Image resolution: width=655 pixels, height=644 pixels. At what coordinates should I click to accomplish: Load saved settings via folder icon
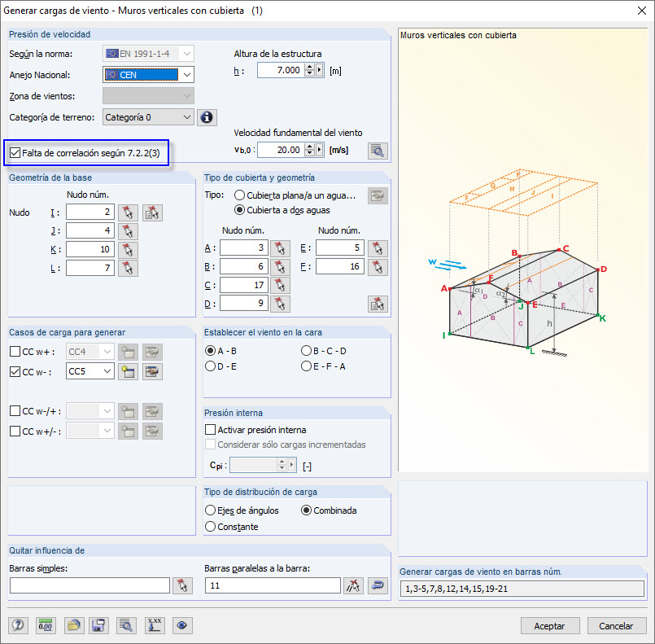73,625
